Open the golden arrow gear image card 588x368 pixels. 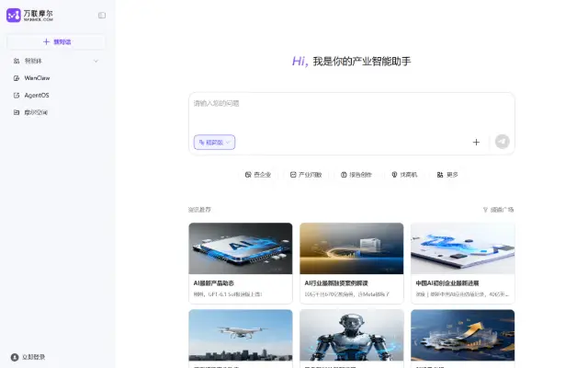coord(462,338)
